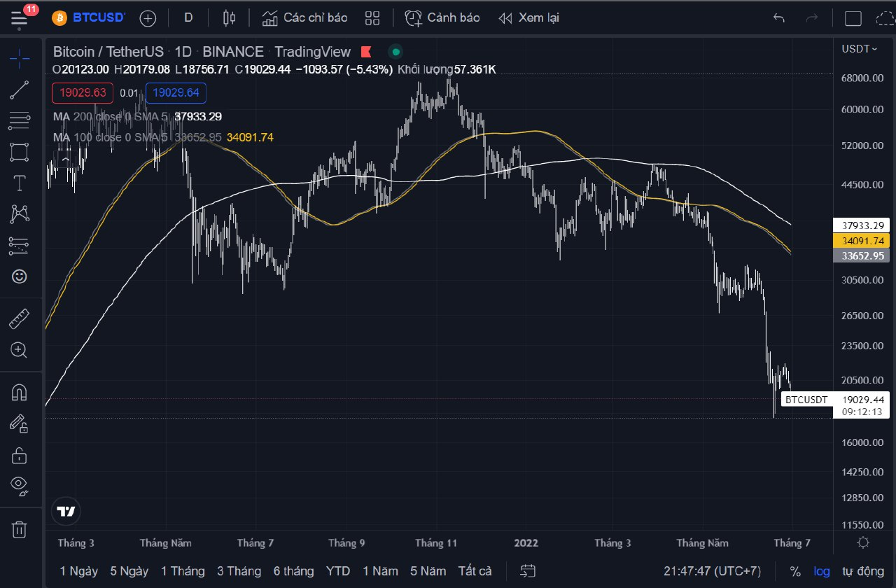
Task: Click Bitcoin / TetherUS chart title
Action: 108,52
